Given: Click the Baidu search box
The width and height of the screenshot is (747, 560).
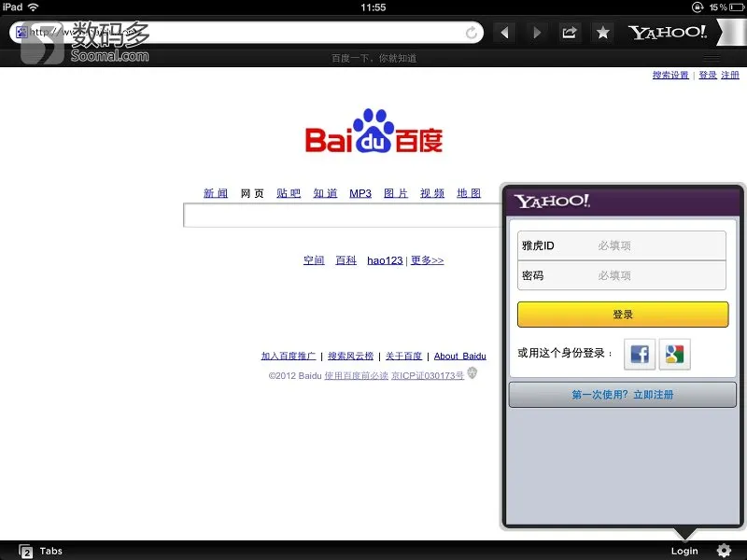Looking at the screenshot, I should tap(342, 216).
